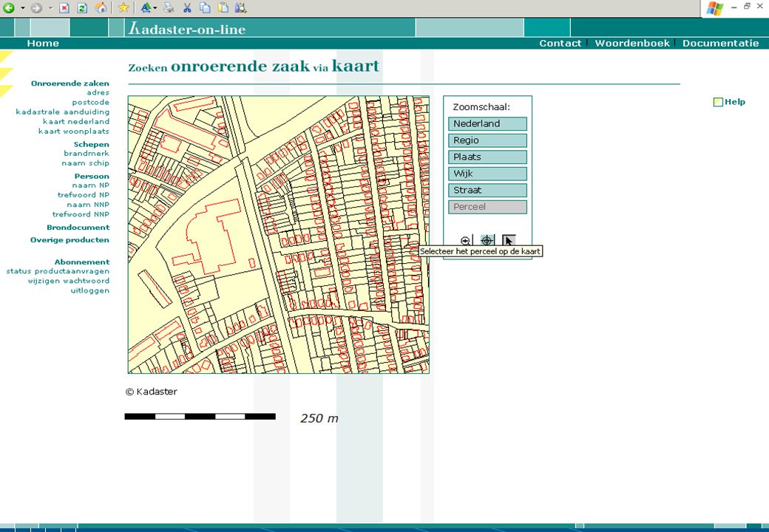The height and width of the screenshot is (532, 769).
Task: Open the naam schip search link
Action: (85, 163)
